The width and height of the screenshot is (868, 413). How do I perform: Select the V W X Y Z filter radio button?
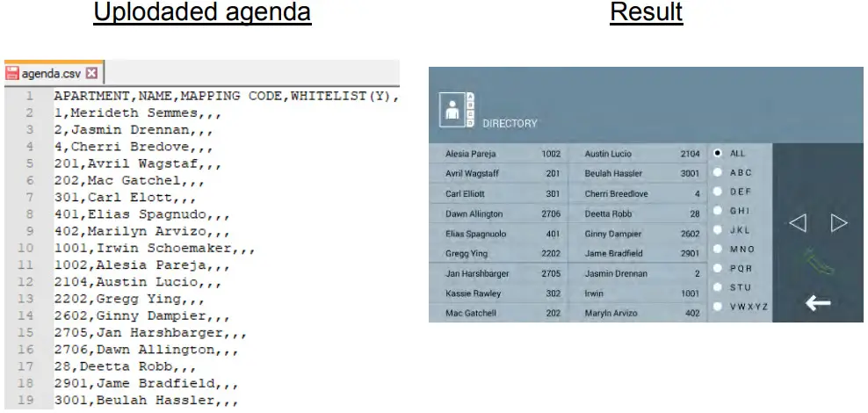(718, 306)
